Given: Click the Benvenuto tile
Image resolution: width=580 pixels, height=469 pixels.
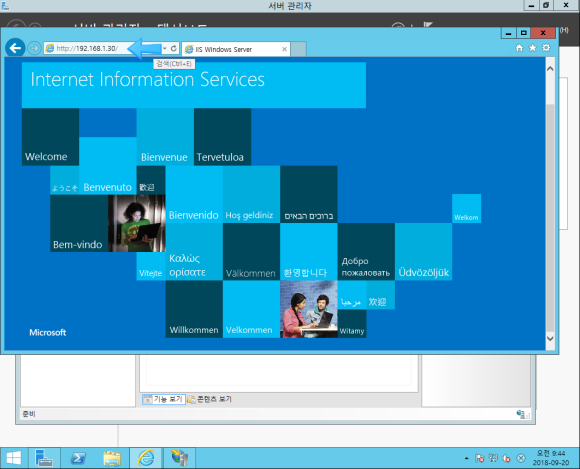Looking at the screenshot, I should 108,166.
